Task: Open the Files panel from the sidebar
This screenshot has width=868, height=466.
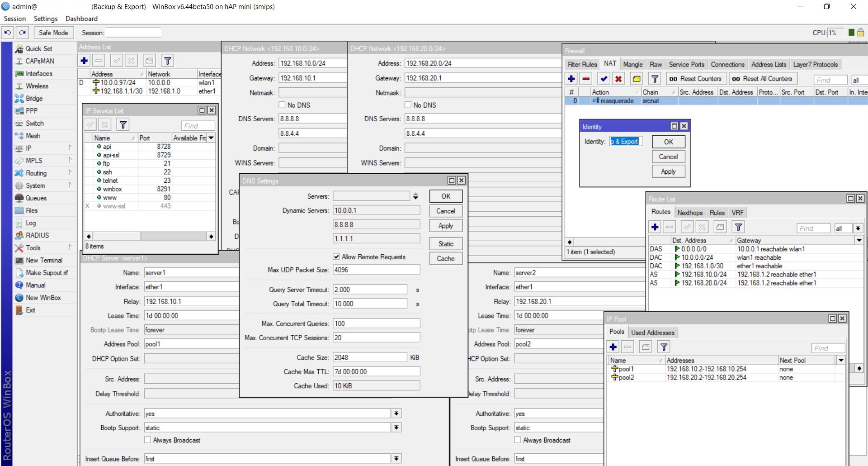Action: pos(31,210)
